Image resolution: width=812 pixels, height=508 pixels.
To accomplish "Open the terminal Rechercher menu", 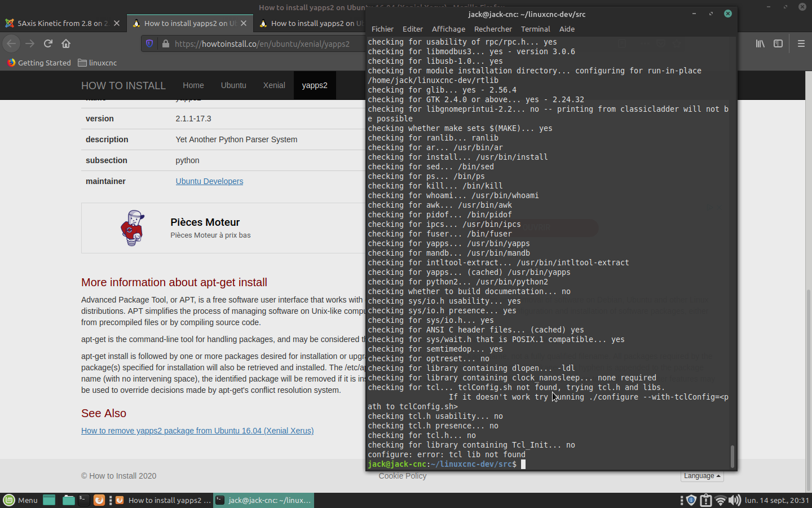I will tap(493, 29).
